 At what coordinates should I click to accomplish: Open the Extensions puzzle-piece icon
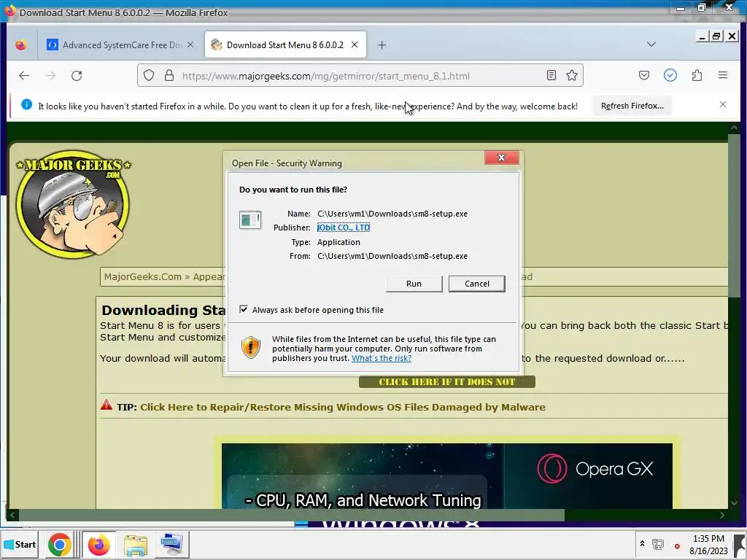coord(697,75)
